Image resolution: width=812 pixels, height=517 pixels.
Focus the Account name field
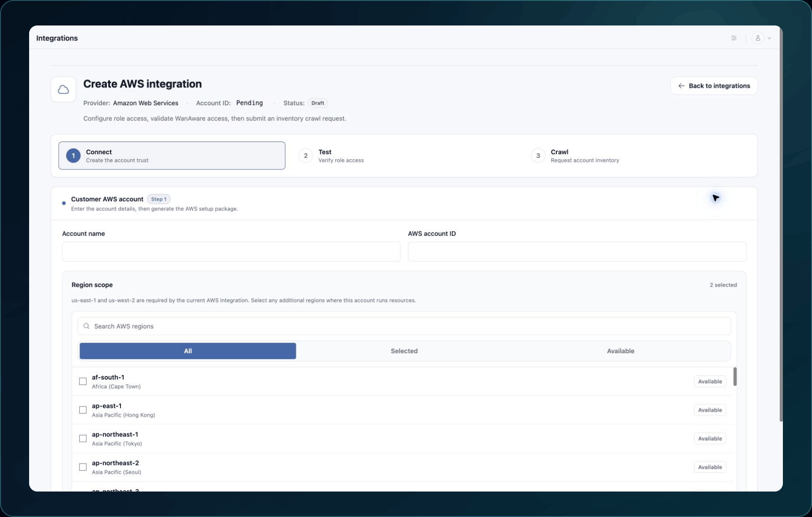[231, 252]
